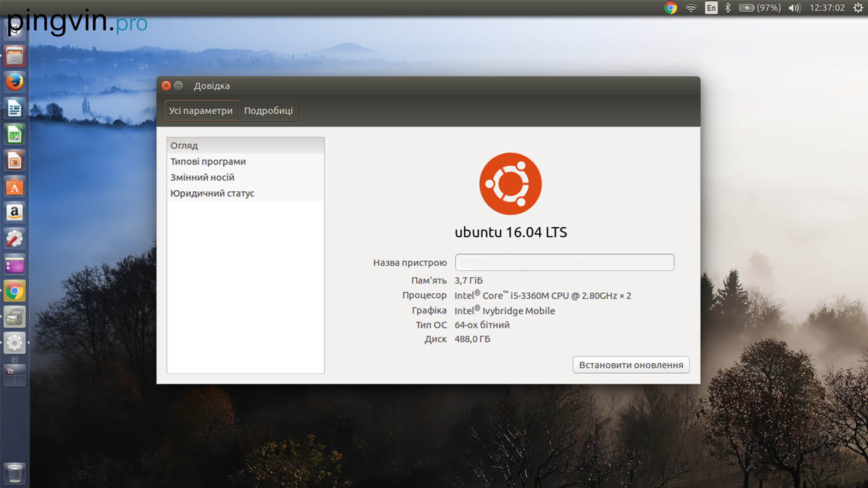Viewport: 868px width, 488px height.
Task: Open the battery indicator showing 97%
Action: pyautogui.click(x=760, y=8)
